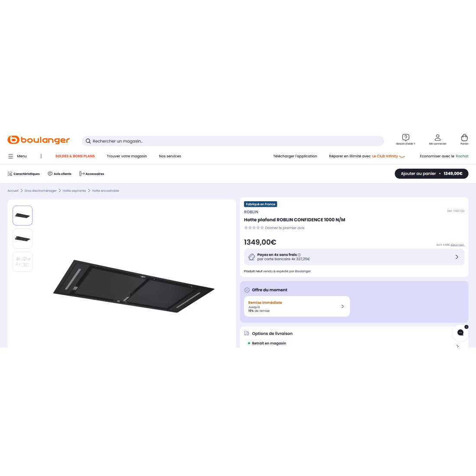Screen dimensions: 476x476
Task: Go to the Avis clients tab
Action: pyautogui.click(x=60, y=174)
